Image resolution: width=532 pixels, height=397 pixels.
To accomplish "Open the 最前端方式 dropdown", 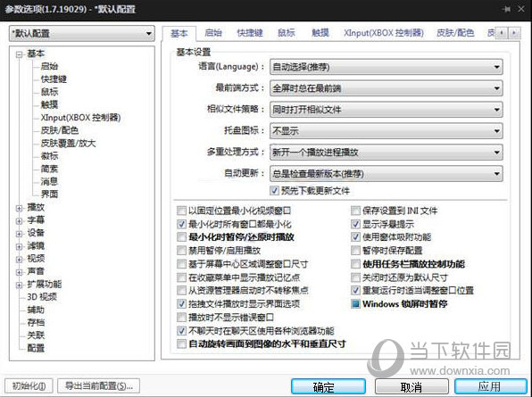I will 387,88.
